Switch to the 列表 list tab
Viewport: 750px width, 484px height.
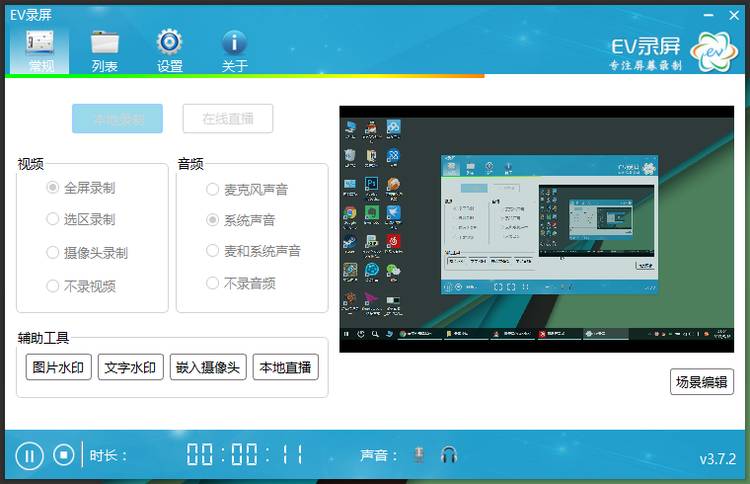[x=105, y=51]
